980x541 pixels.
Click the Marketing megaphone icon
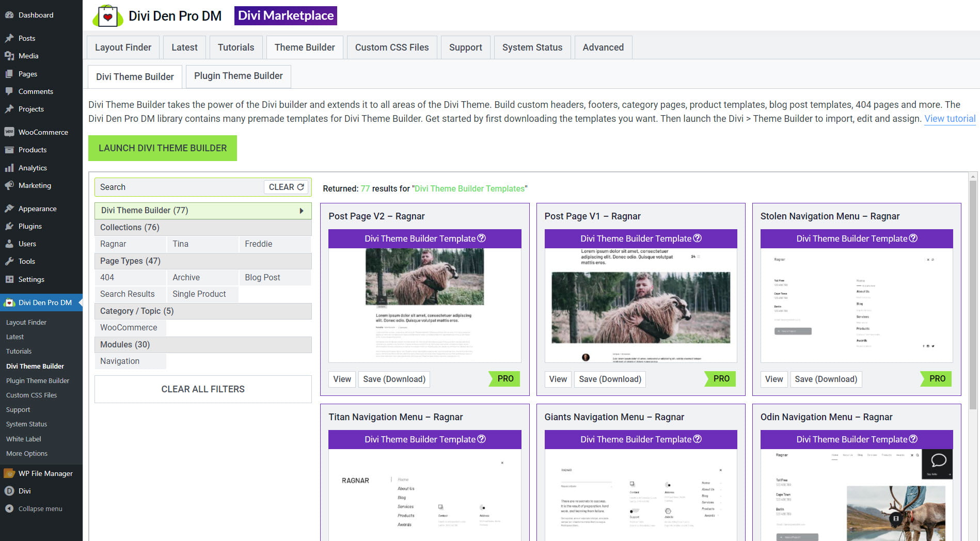click(x=9, y=185)
